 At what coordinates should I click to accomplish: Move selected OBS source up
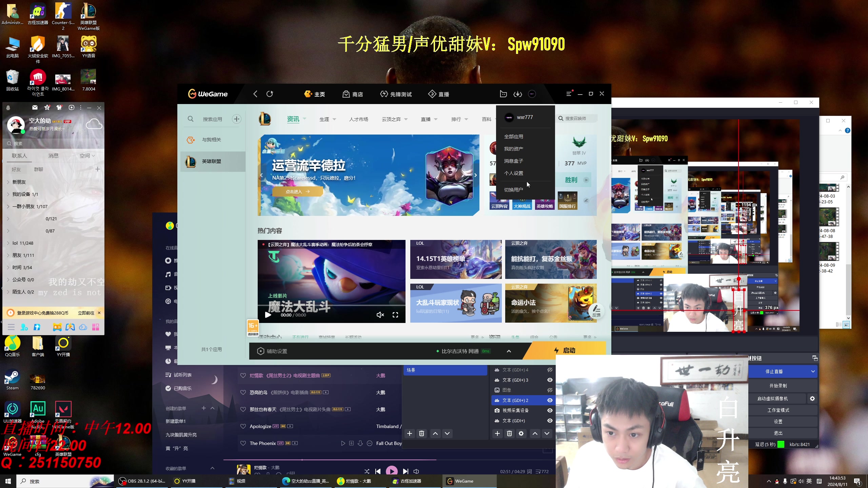click(535, 433)
